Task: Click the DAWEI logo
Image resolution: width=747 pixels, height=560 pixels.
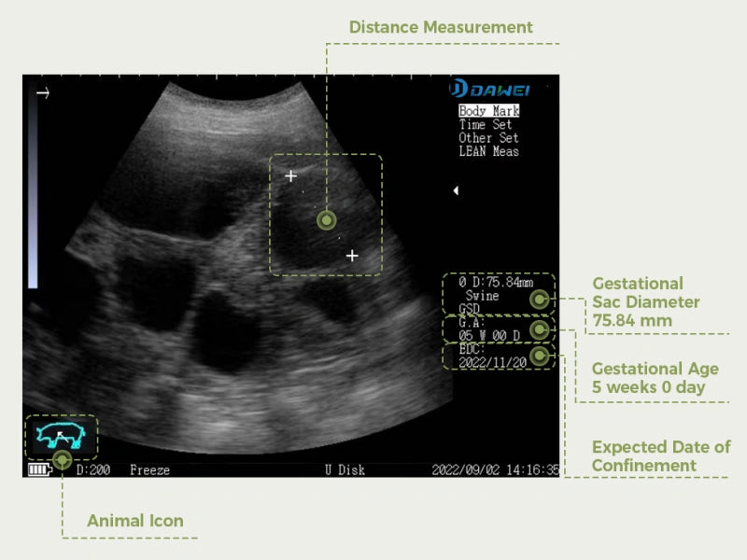Action: click(x=489, y=90)
